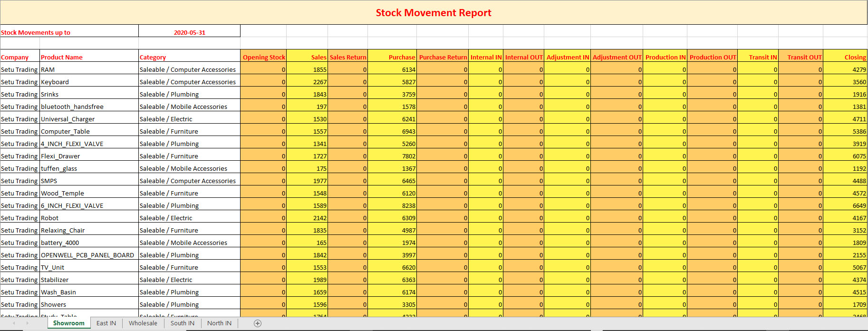This screenshot has width=868, height=331.
Task: Select the 4_INCH_FLEXI_VALVE product cell
Action: [x=89, y=142]
